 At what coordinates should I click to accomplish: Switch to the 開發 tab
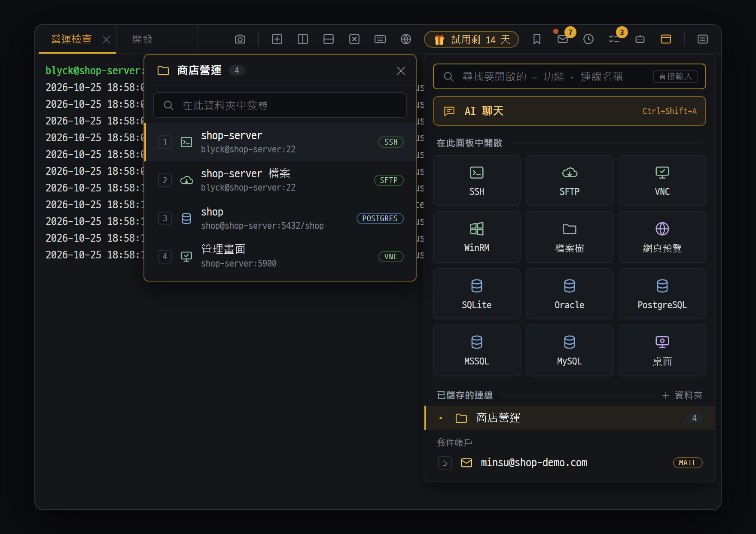[x=143, y=39]
